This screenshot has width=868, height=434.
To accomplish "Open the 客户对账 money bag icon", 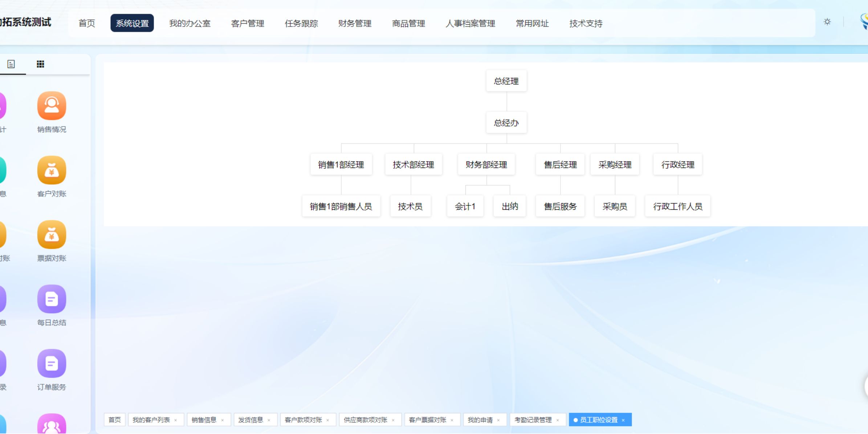I will [52, 170].
